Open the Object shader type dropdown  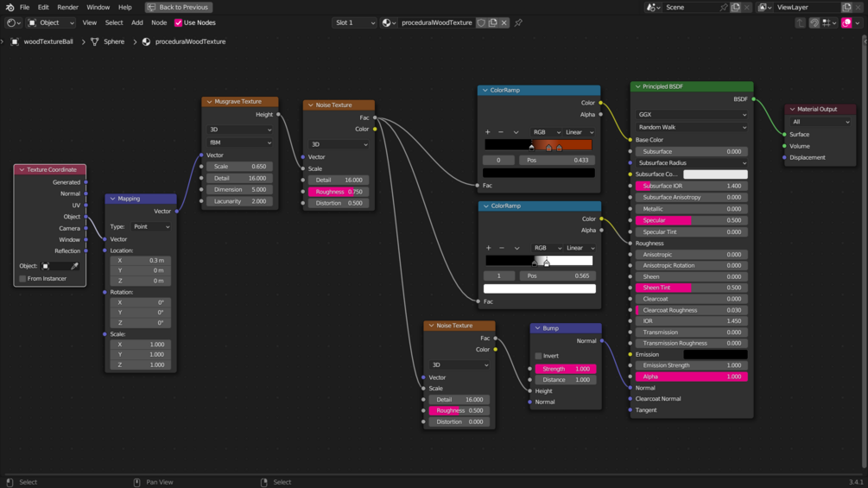[x=51, y=22]
